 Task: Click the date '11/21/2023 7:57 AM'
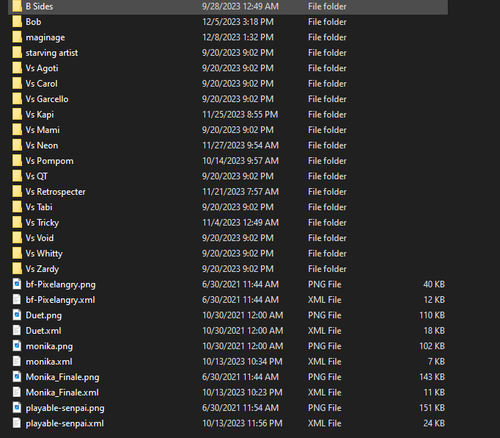[x=241, y=192]
